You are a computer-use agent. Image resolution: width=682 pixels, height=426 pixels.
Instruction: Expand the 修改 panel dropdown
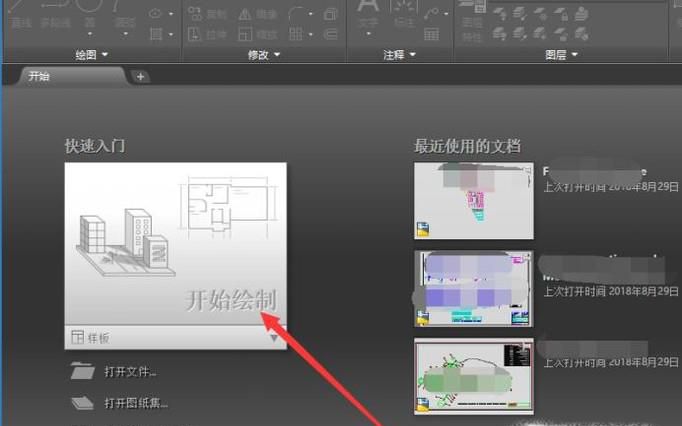277,55
